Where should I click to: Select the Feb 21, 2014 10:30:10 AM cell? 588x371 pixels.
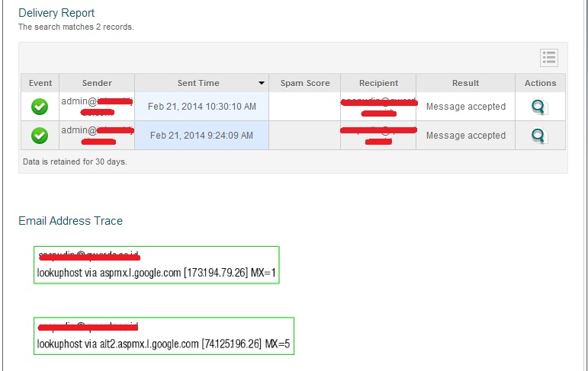pyautogui.click(x=202, y=107)
